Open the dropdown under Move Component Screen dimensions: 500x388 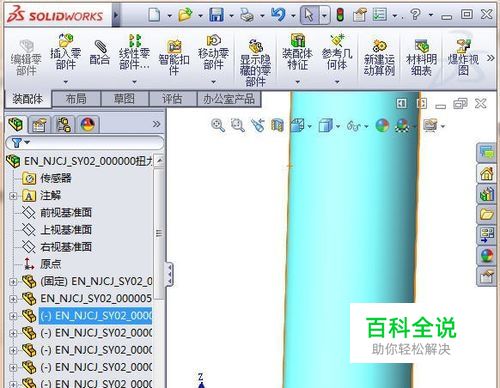coord(213,82)
